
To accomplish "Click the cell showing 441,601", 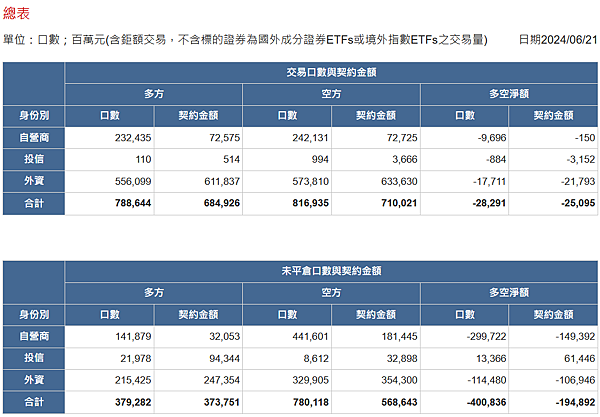I will point(287,337).
